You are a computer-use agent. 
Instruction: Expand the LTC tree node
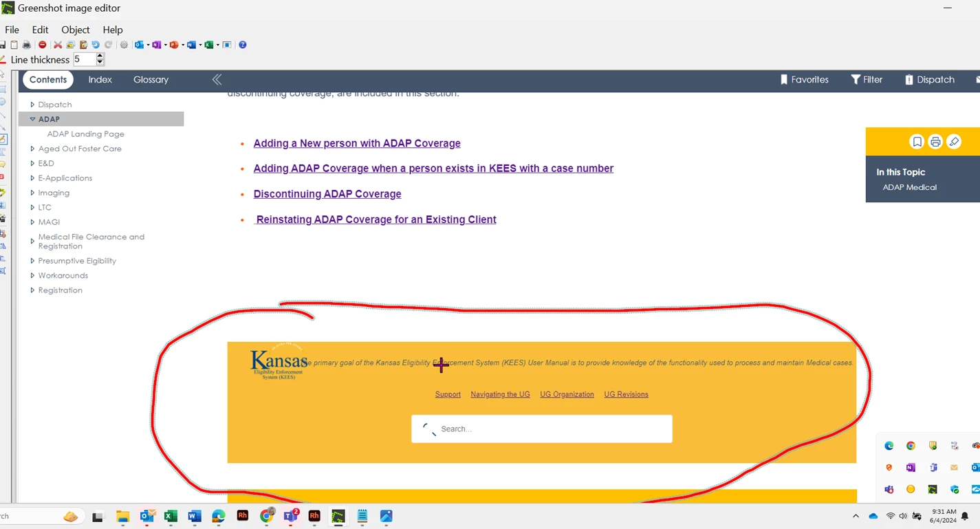32,207
